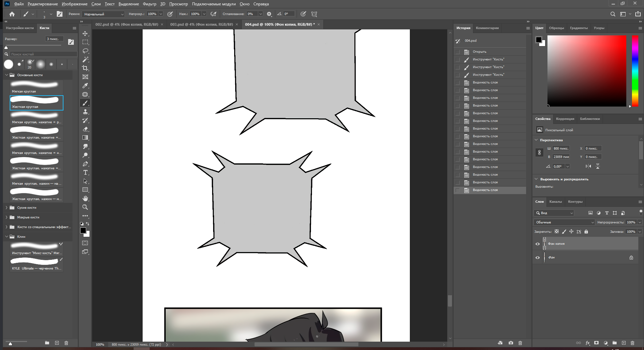Select the Hand tool
Image resolution: width=644 pixels, height=350 pixels.
click(x=85, y=198)
